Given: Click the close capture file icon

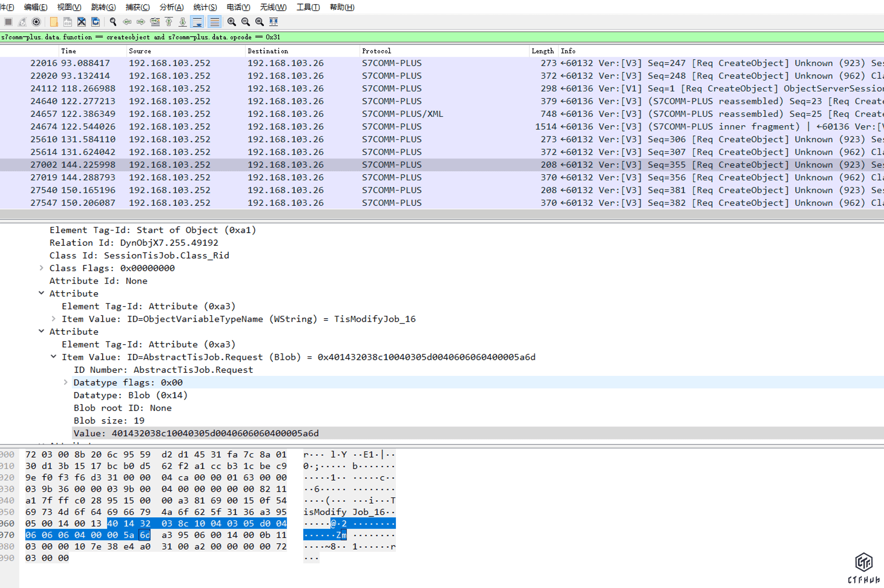Looking at the screenshot, I should 82,21.
